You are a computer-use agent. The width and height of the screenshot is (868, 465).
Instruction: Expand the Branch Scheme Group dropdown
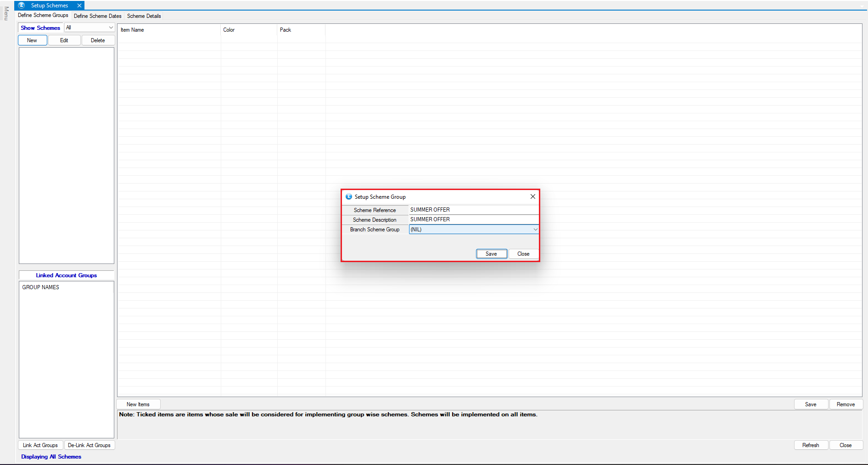[x=535, y=230]
